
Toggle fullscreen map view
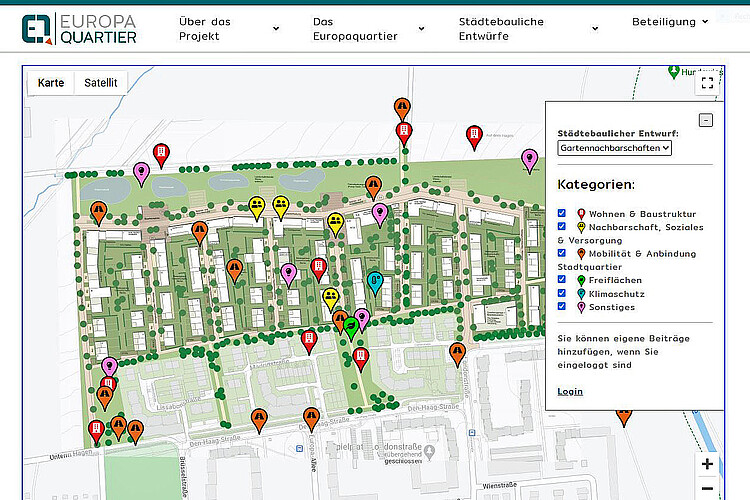707,83
